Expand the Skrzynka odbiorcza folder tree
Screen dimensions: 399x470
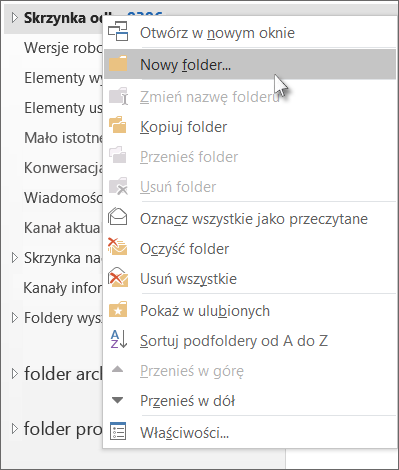point(14,18)
